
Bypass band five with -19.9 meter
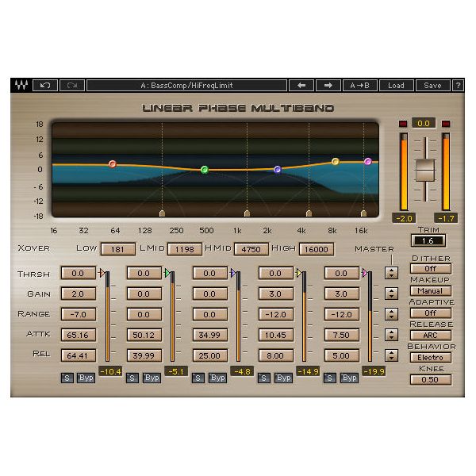point(349,378)
